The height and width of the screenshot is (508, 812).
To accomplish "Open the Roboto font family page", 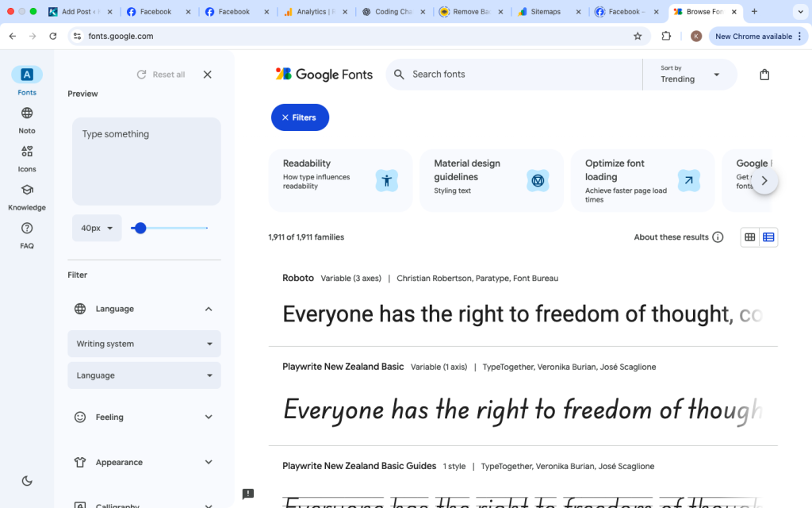I will [x=297, y=278].
